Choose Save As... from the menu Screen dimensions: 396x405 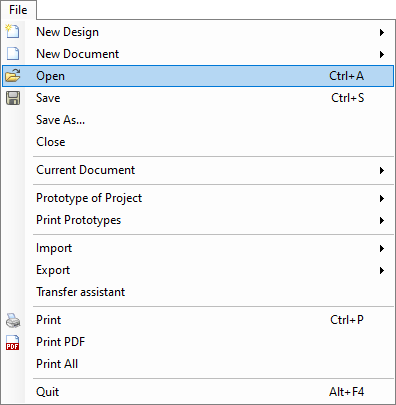tap(60, 120)
